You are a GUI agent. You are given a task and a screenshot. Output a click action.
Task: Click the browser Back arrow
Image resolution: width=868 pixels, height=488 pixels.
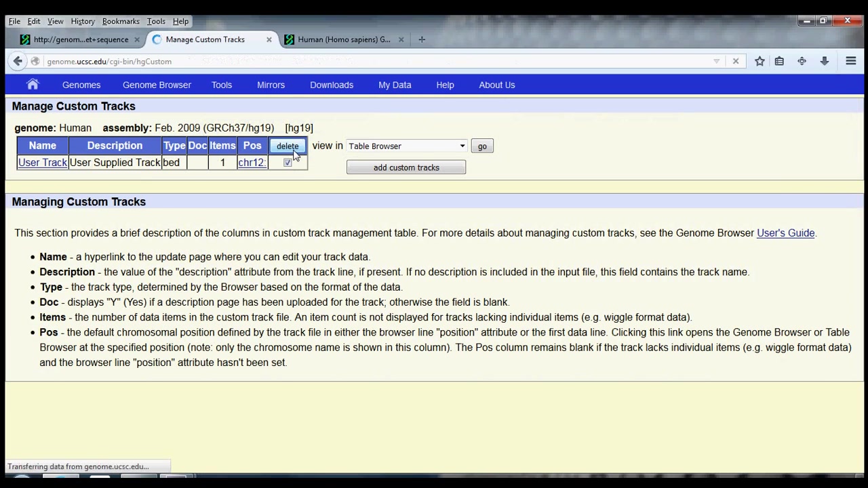point(18,61)
